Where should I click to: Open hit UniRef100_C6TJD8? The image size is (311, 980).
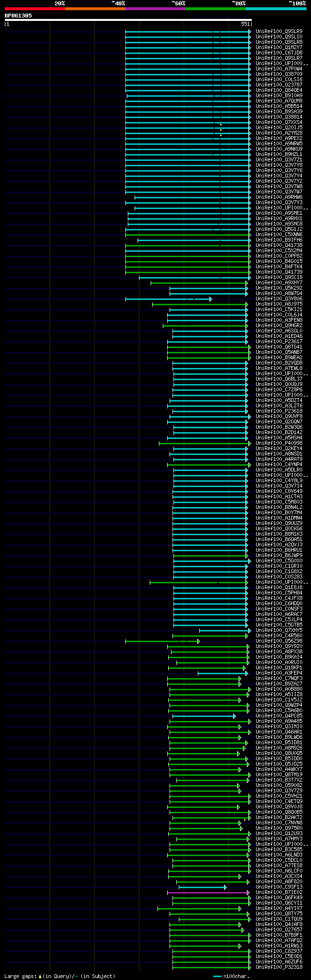279,53
